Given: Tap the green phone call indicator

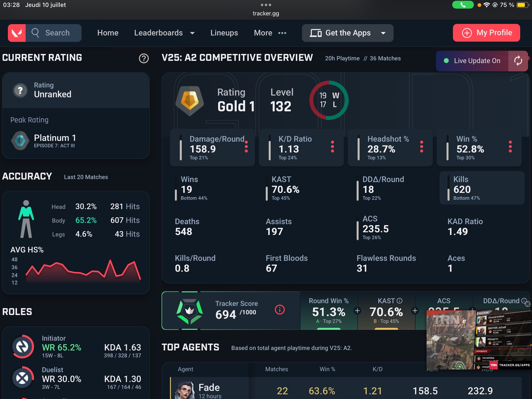Looking at the screenshot, I should tap(463, 5).
